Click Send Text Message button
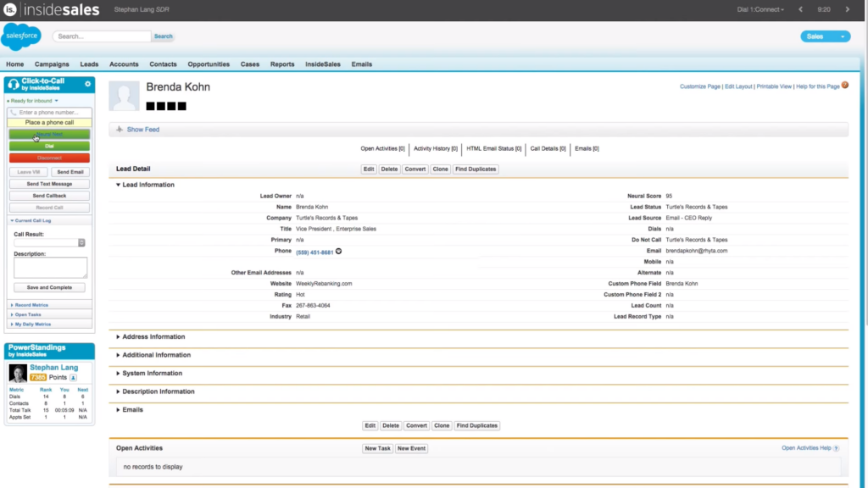 tap(49, 184)
